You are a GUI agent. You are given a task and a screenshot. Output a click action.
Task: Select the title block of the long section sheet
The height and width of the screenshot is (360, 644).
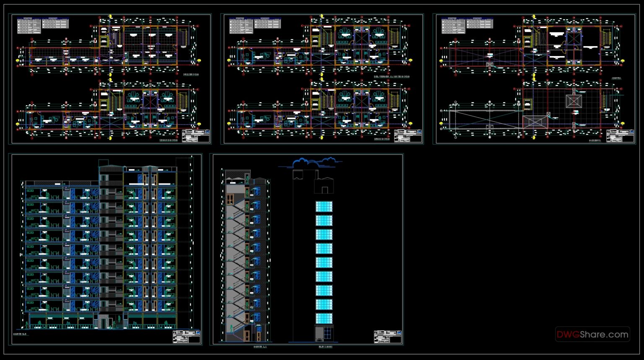click(x=187, y=337)
